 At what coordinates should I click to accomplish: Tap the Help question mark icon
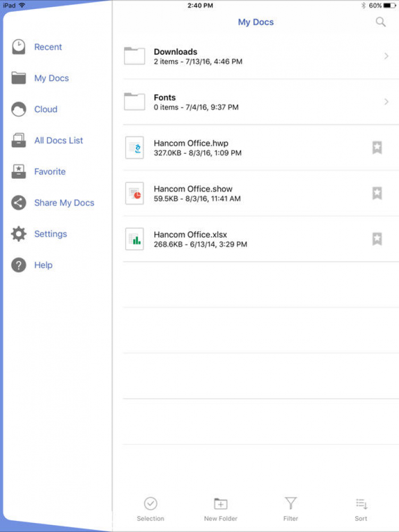coord(19,265)
